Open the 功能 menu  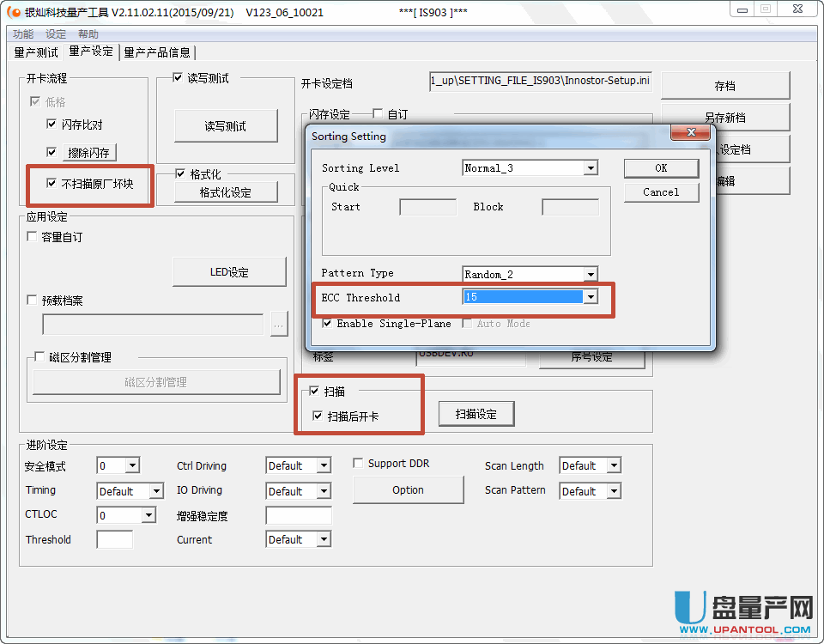click(x=23, y=34)
